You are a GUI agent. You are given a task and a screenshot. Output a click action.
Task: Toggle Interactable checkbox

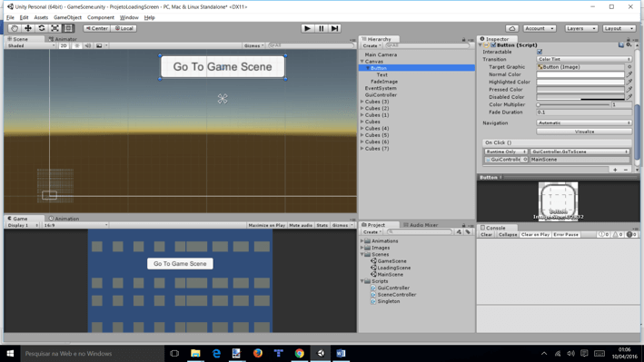tap(540, 52)
